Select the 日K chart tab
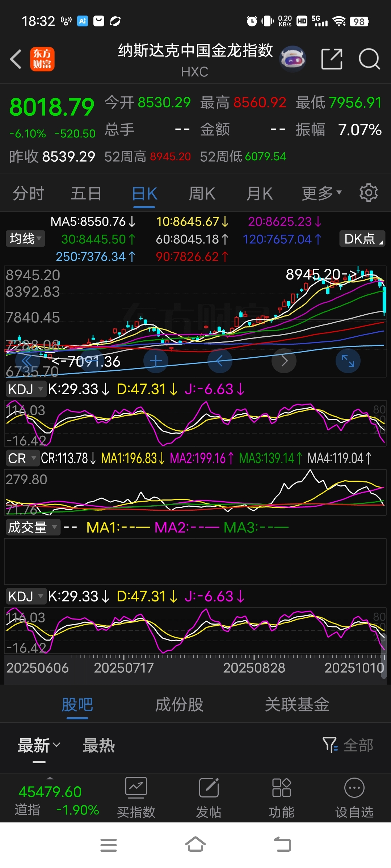391x868 pixels. pyautogui.click(x=144, y=194)
